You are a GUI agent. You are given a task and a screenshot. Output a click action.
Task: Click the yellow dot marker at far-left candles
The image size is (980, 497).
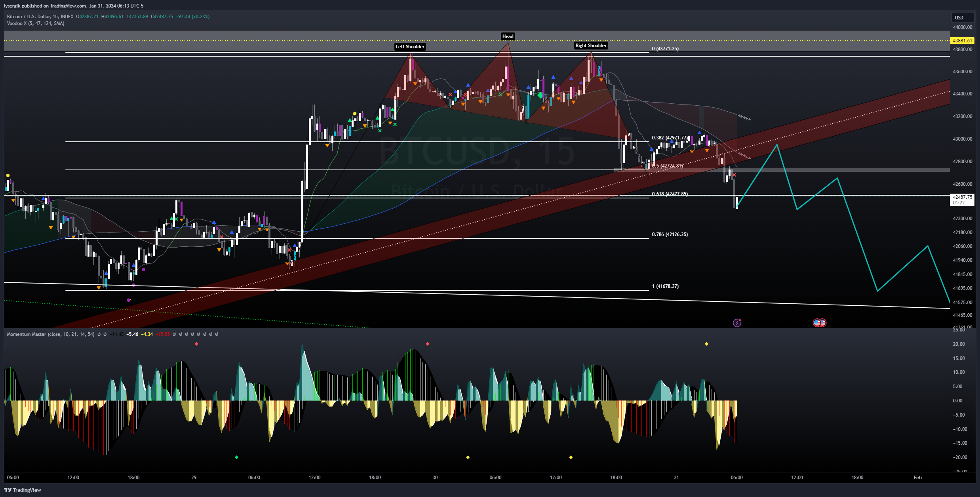coord(8,175)
